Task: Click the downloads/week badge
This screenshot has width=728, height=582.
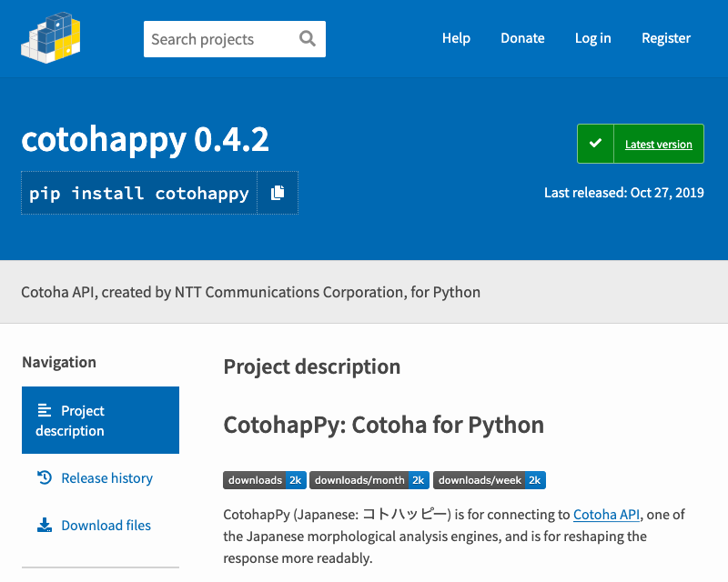Action: click(x=490, y=480)
